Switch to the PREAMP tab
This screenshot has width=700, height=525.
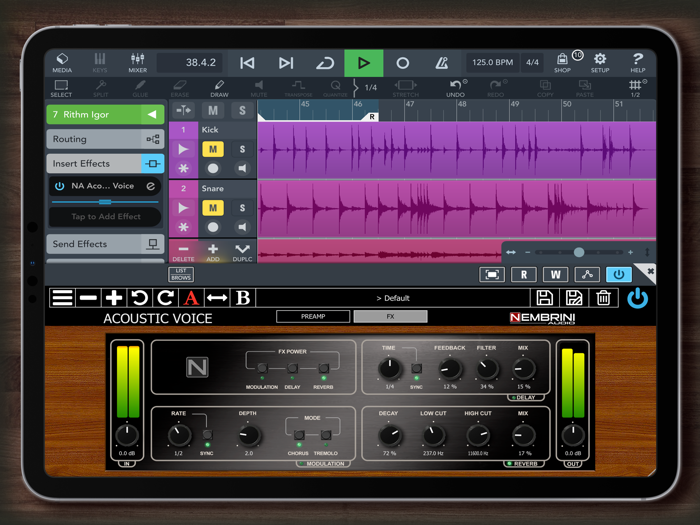(313, 317)
